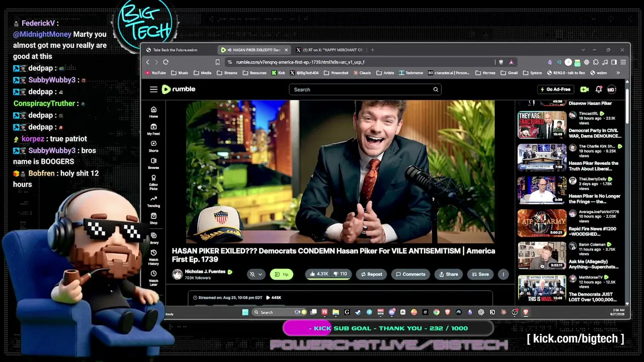Open Watch History in the sidebar

(153, 257)
